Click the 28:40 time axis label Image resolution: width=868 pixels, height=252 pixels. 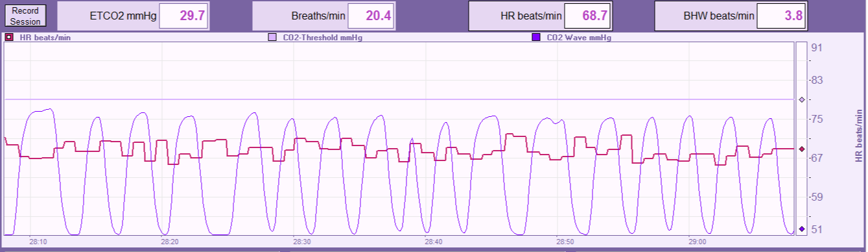pyautogui.click(x=434, y=242)
